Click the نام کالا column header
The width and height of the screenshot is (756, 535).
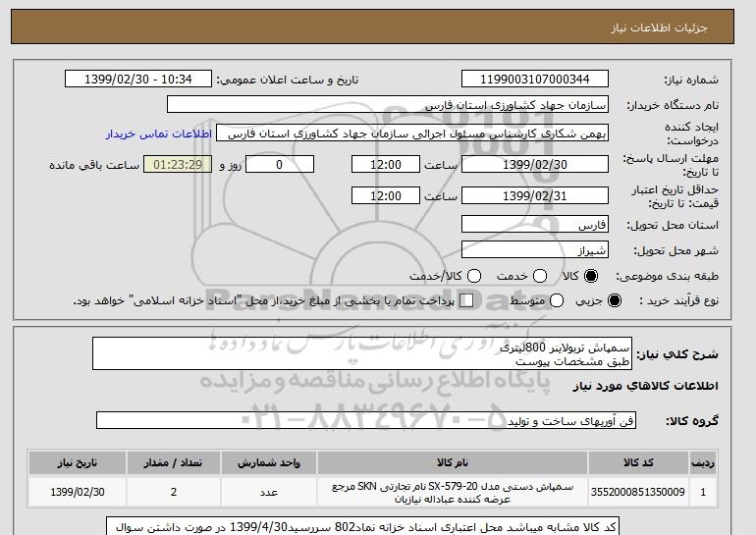[x=453, y=462]
